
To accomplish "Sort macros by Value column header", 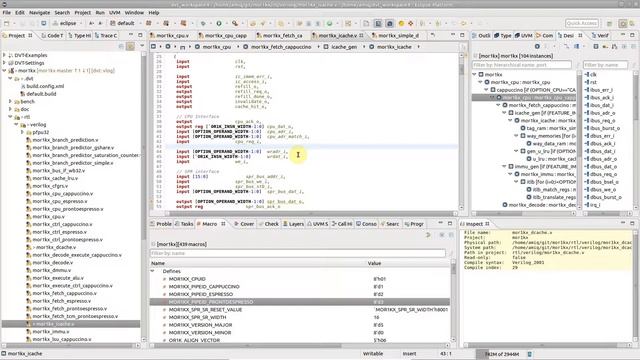I will 408,263.
